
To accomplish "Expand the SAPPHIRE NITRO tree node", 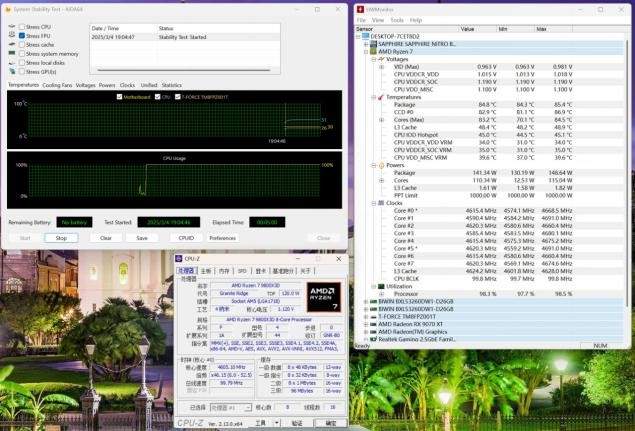I will (x=366, y=44).
